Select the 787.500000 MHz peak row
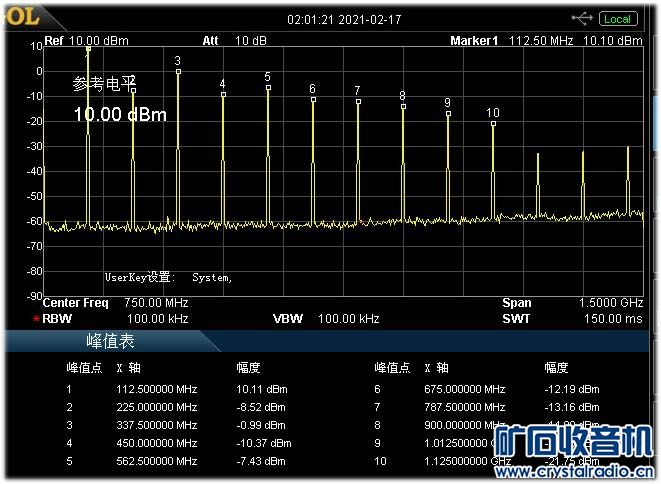This screenshot has width=661, height=484. (487, 407)
